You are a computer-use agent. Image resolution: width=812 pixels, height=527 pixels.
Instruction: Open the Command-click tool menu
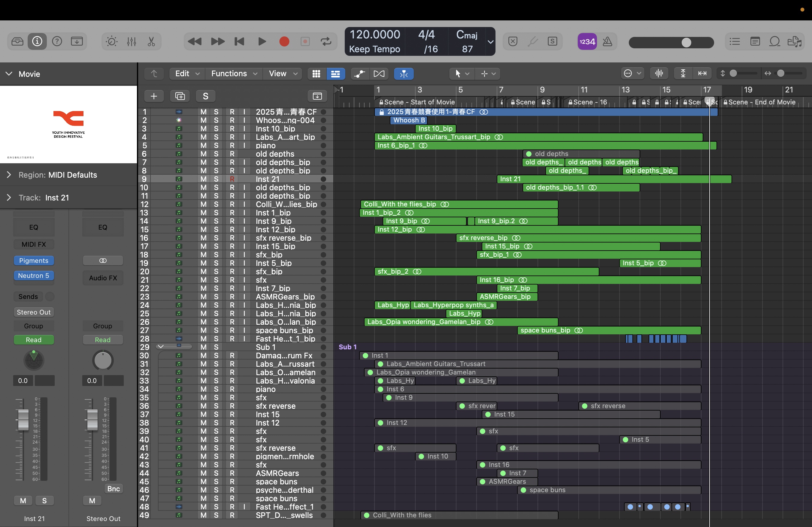(x=488, y=74)
